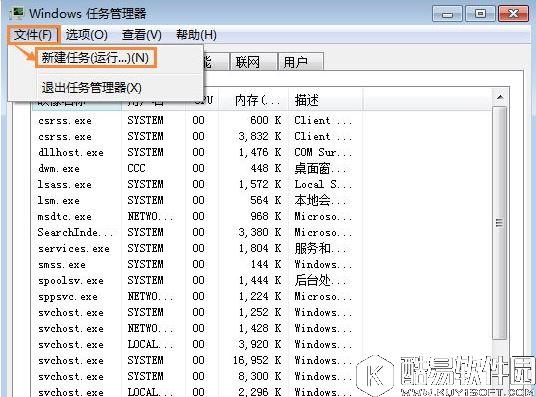This screenshot has height=397, width=536.
Task: Sort by the 内存 column header
Action: (254, 100)
